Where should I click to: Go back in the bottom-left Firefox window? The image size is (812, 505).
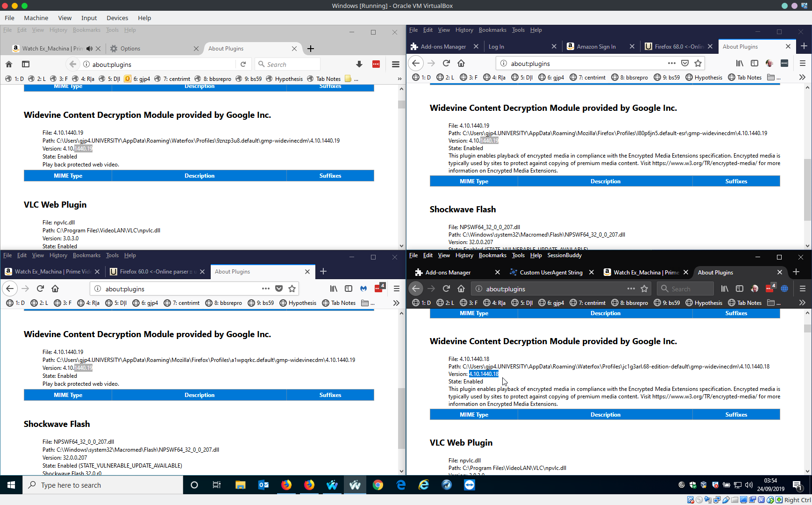tap(10, 289)
